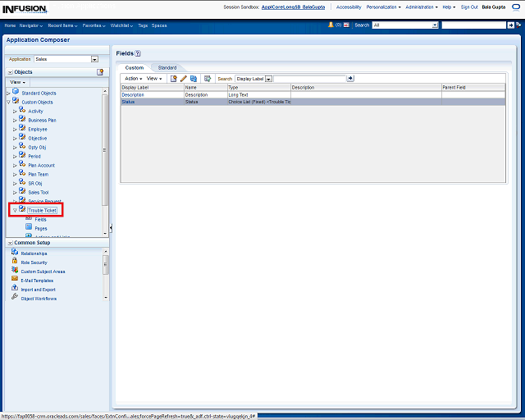
Task: Expand the Activity tree node
Action: coord(15,112)
